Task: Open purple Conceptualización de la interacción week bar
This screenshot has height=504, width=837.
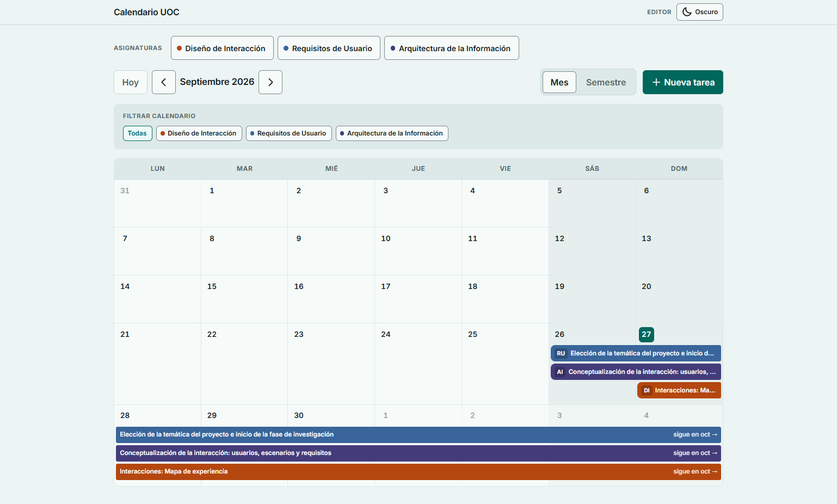Action: tap(418, 453)
